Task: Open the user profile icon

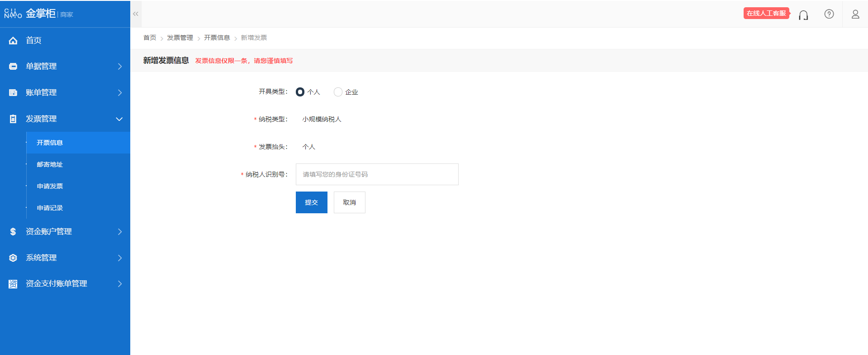Action: coord(855,14)
